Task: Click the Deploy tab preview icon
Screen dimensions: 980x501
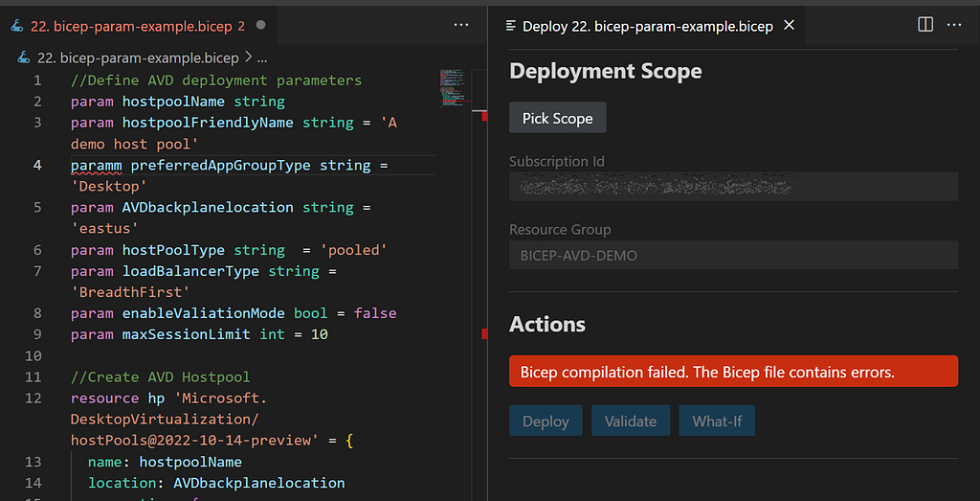Action: [x=511, y=26]
